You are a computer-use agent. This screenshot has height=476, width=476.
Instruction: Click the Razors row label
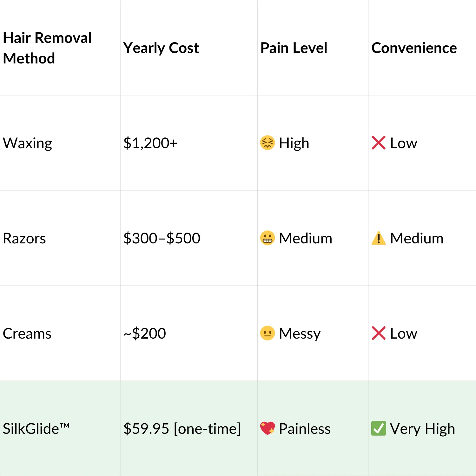(x=24, y=238)
